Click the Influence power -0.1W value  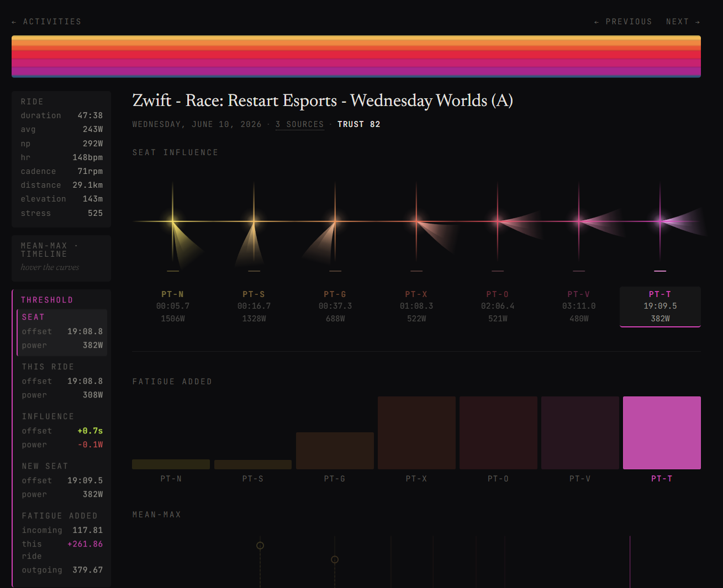pos(90,444)
